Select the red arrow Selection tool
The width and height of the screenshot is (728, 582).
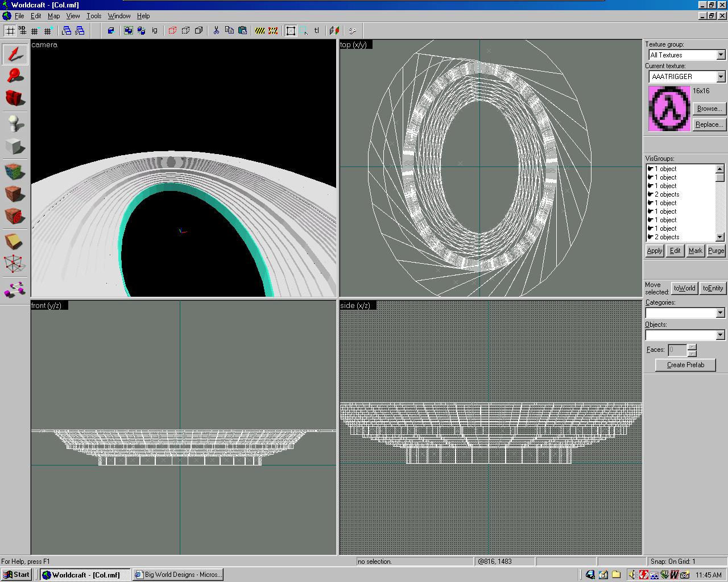(x=15, y=54)
